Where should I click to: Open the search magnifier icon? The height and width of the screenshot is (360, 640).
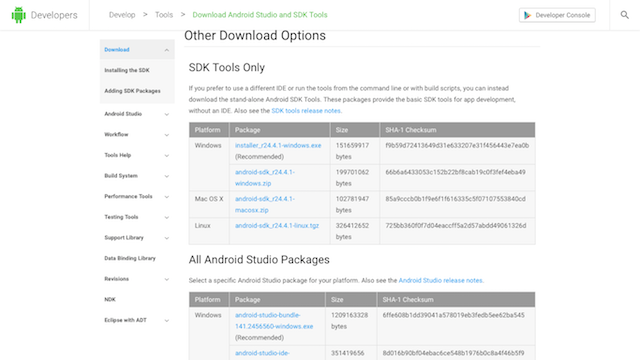[624, 15]
